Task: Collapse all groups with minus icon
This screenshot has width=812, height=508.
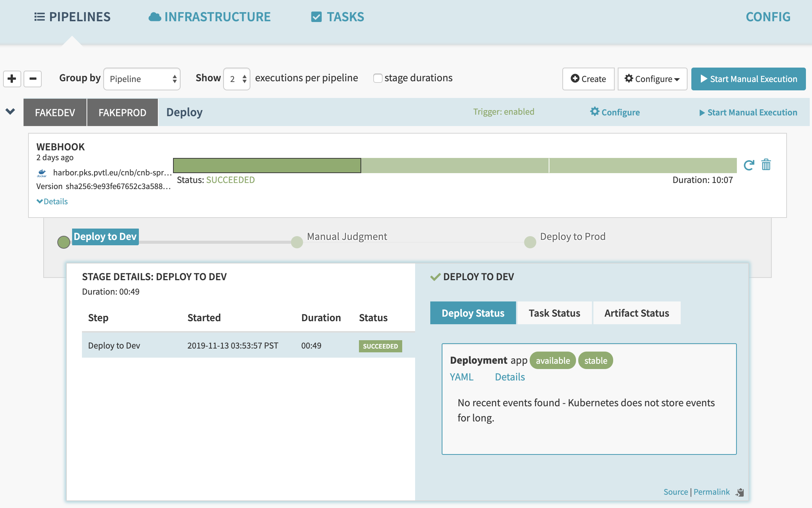Action: 33,79
